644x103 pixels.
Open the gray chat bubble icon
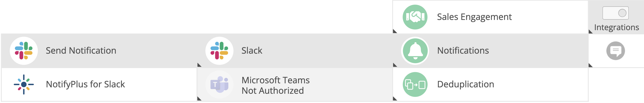[x=615, y=51]
